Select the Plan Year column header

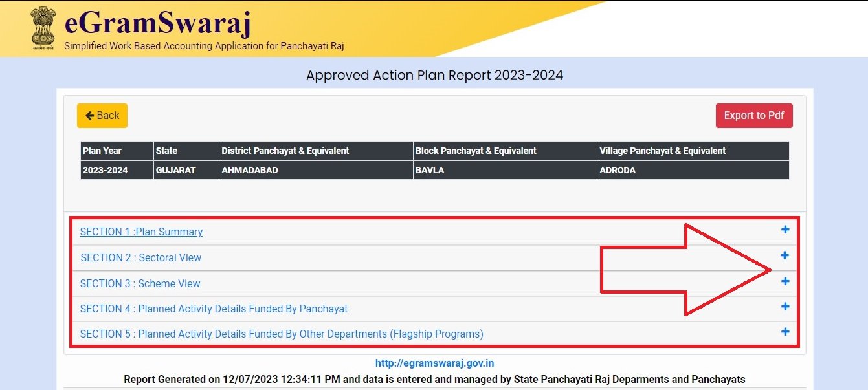pos(117,151)
